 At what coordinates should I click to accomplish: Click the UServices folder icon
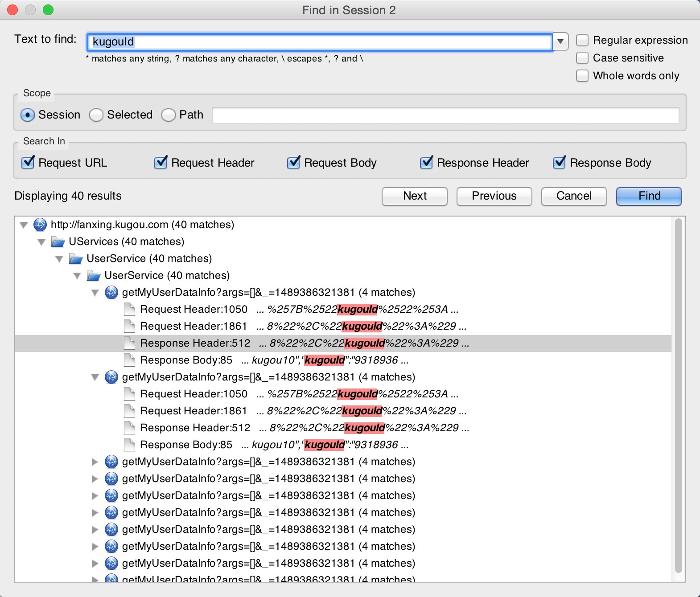coord(58,241)
